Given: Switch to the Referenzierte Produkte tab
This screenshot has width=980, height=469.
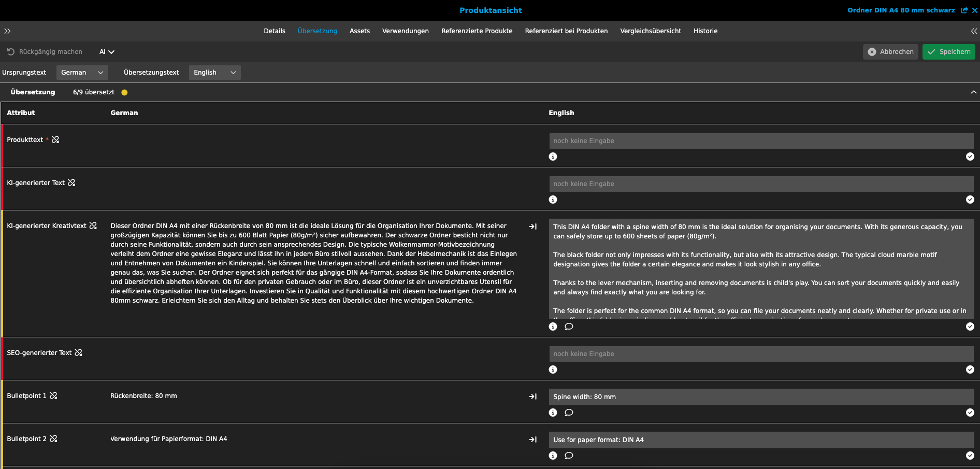Looking at the screenshot, I should (477, 31).
